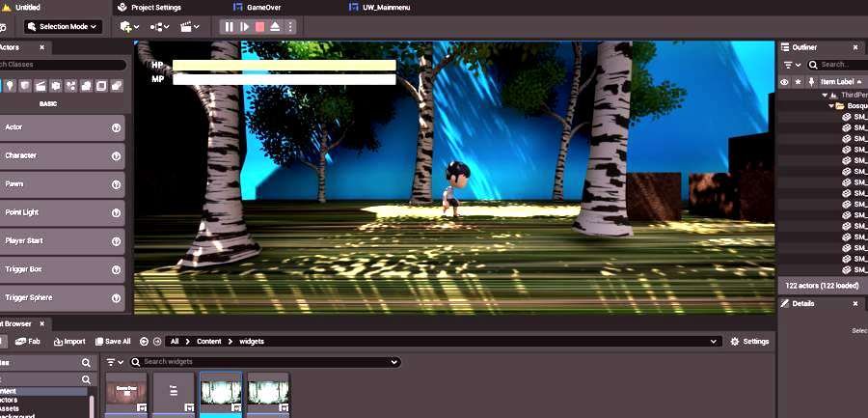Toggle the visibility column eye in Outliner
The height and width of the screenshot is (418, 868).
click(x=784, y=83)
